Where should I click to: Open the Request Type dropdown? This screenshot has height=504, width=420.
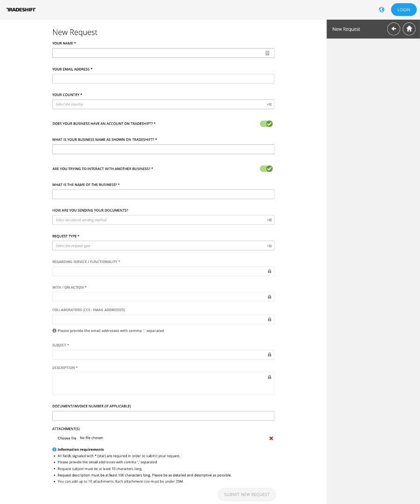pyautogui.click(x=163, y=246)
